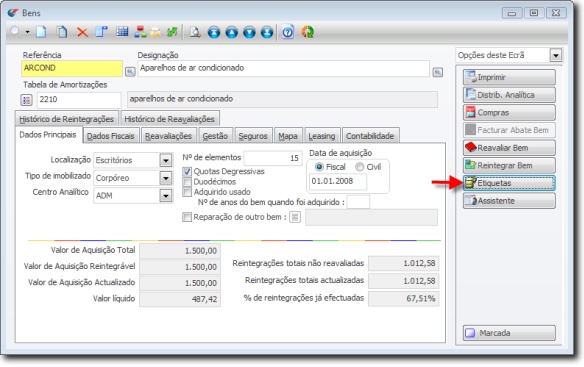The width and height of the screenshot is (584, 367).
Task: Click the magnifier search icon in toolbar
Action: 15,32
